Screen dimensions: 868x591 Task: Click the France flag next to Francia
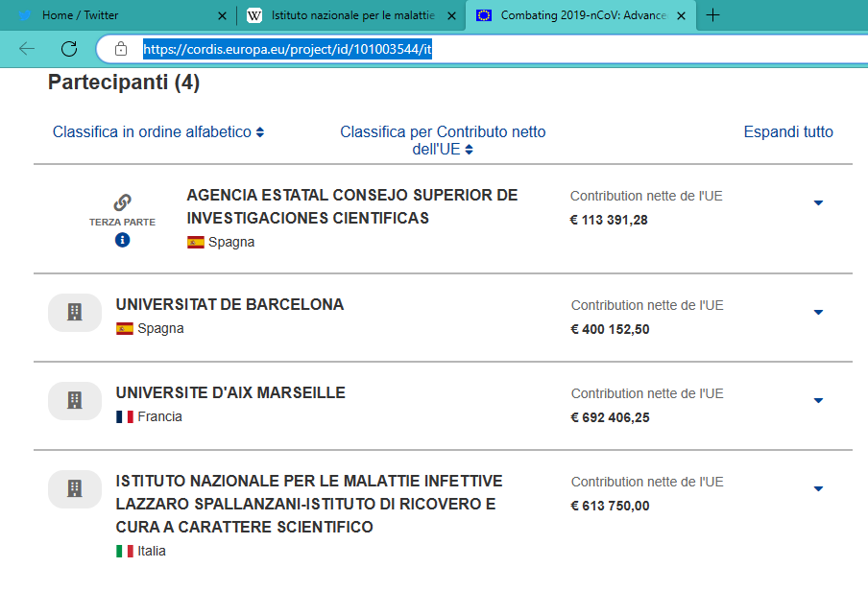pos(125,417)
